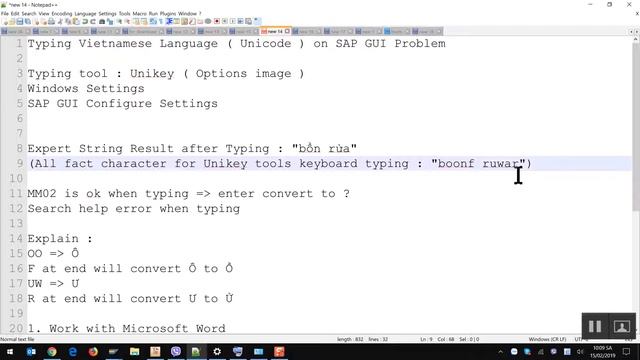
Task: Open the Run menu
Action: tap(153, 13)
